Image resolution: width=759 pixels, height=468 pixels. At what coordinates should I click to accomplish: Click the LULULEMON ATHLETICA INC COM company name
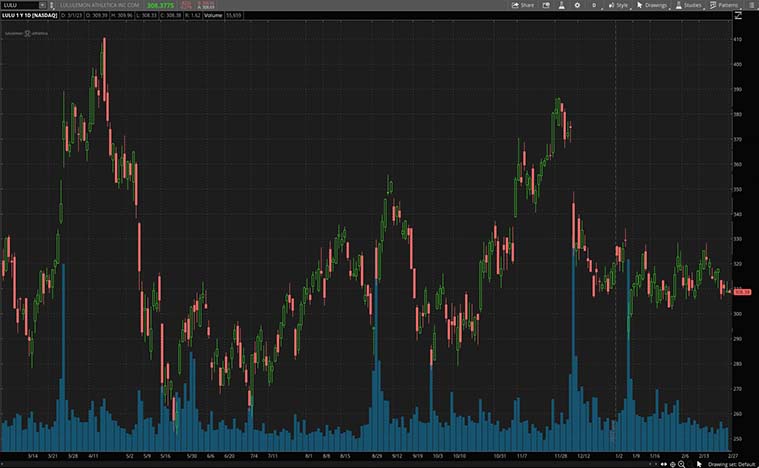[100, 5]
